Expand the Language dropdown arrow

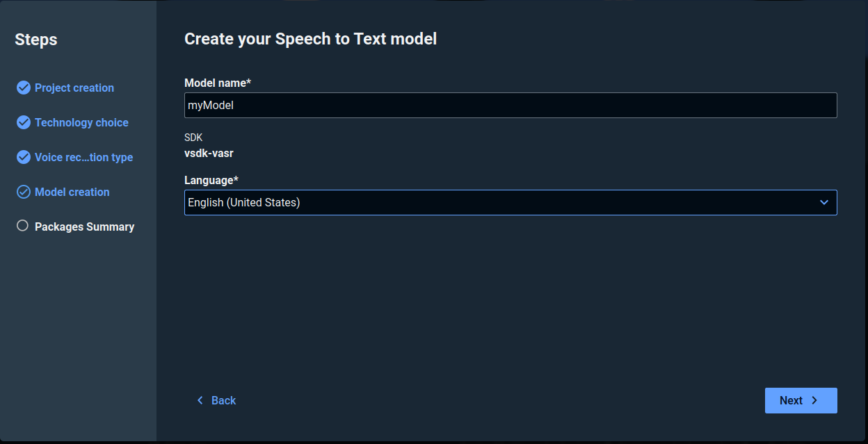point(824,202)
